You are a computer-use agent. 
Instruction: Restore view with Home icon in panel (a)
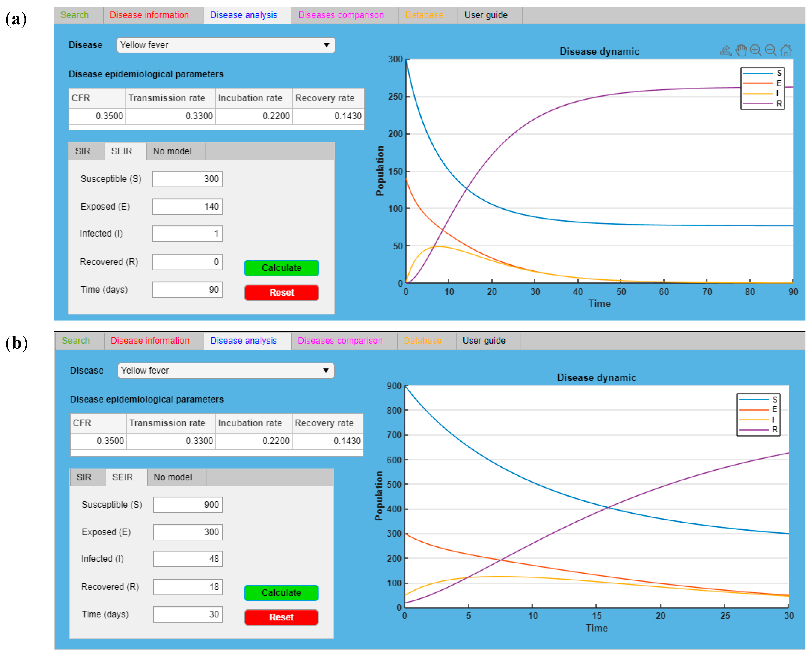coord(786,51)
